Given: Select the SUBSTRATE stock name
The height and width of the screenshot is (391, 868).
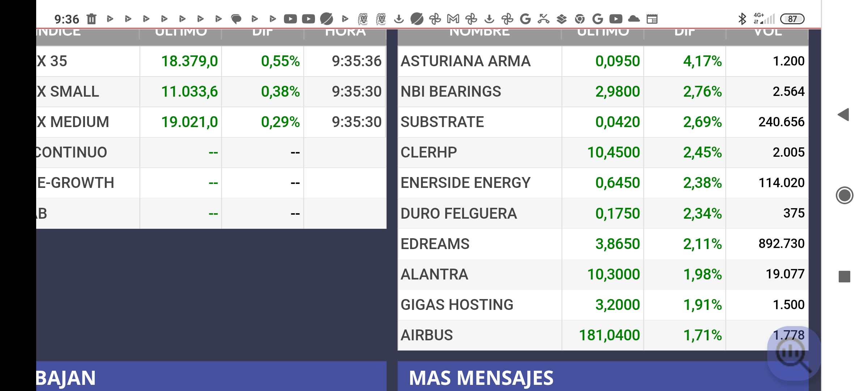Looking at the screenshot, I should [x=442, y=122].
